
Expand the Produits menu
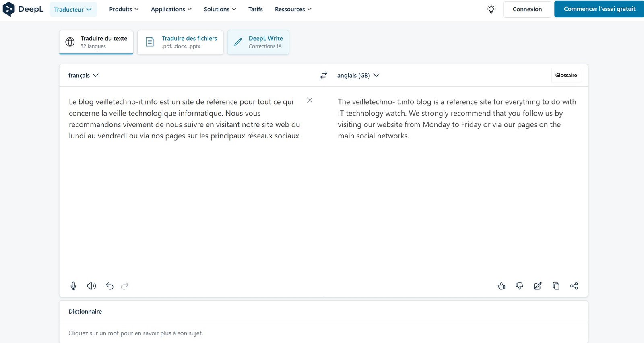point(124,9)
